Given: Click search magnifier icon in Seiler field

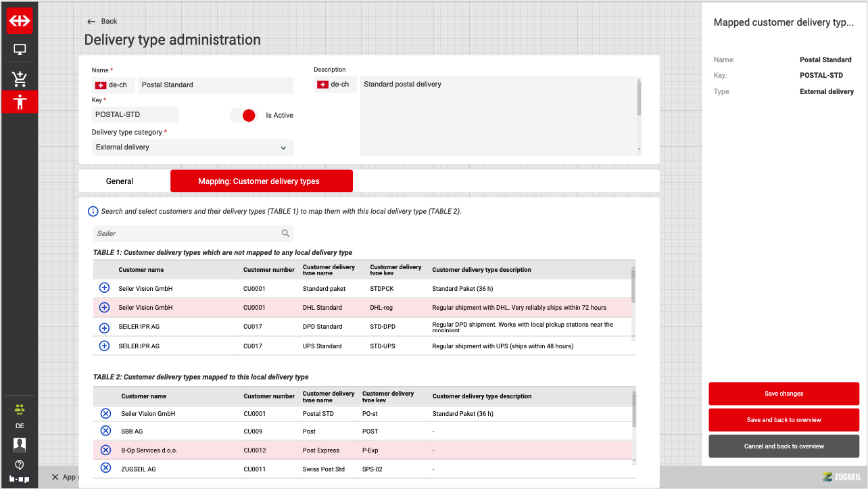Looking at the screenshot, I should [x=286, y=233].
